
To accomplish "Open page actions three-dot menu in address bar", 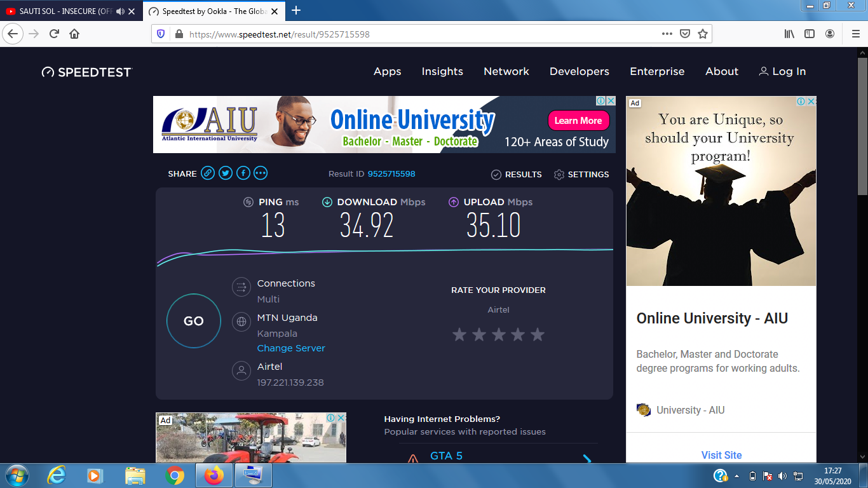I will 667,34.
